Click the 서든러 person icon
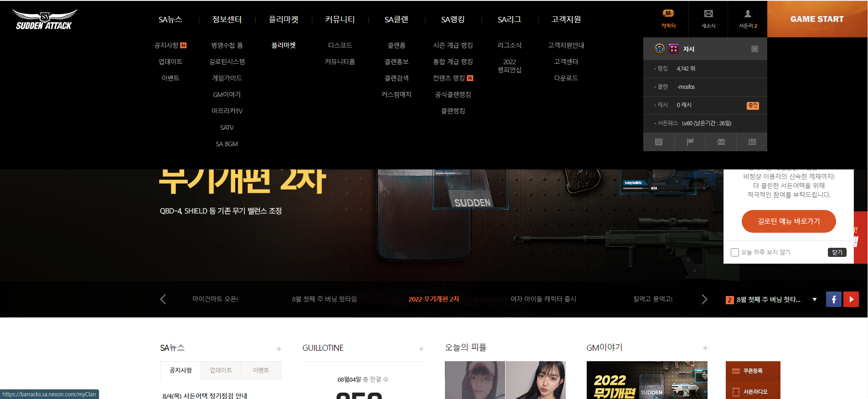Viewport: 868px width, 399px height. pos(748,19)
